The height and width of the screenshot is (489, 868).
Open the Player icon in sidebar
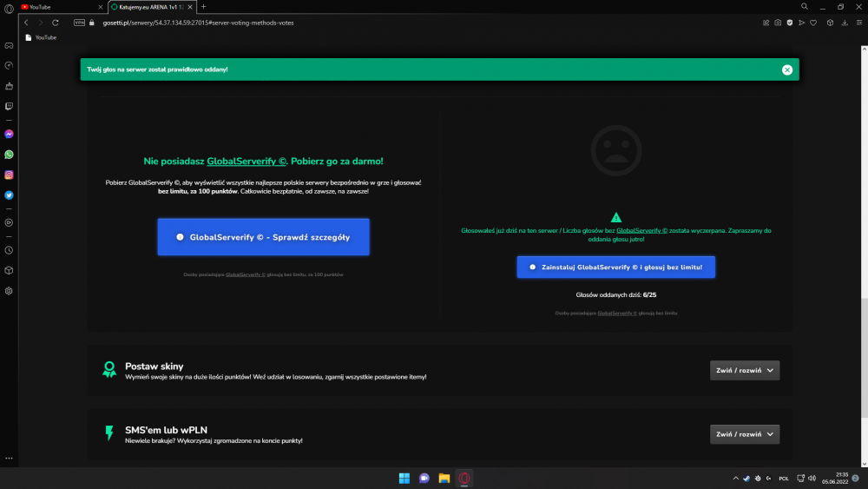(9, 222)
